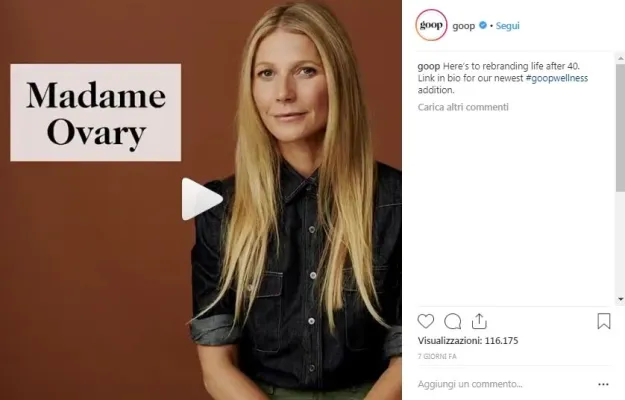Viewport: 625px width, 400px height.
Task: Open the #goopwellness hashtag
Action: 557,78
